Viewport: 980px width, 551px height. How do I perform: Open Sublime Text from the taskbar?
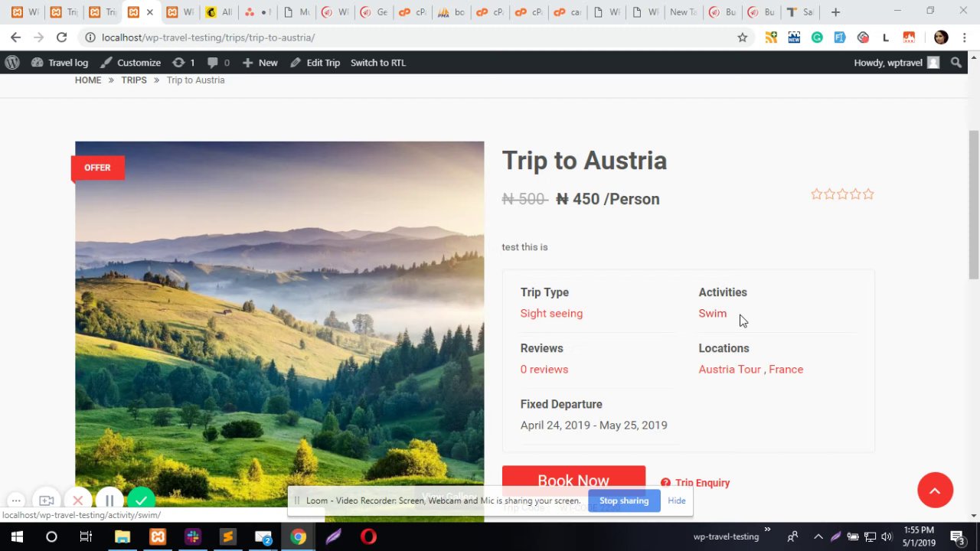227,536
